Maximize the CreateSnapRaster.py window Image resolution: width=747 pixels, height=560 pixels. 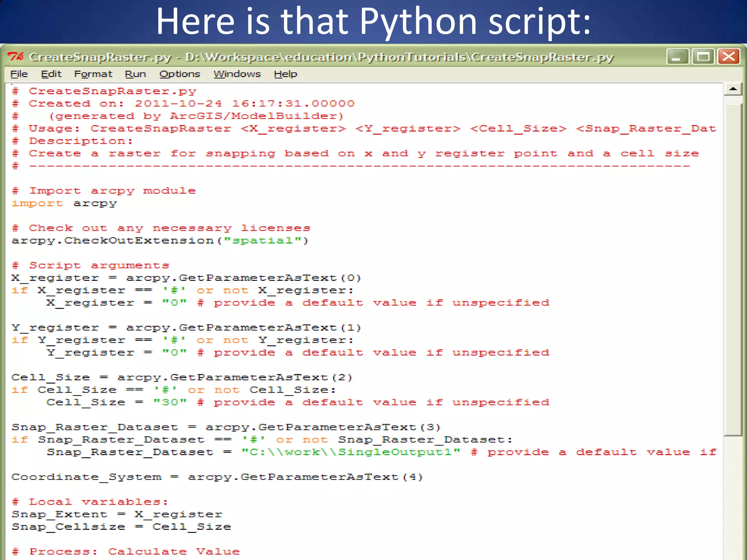point(703,57)
